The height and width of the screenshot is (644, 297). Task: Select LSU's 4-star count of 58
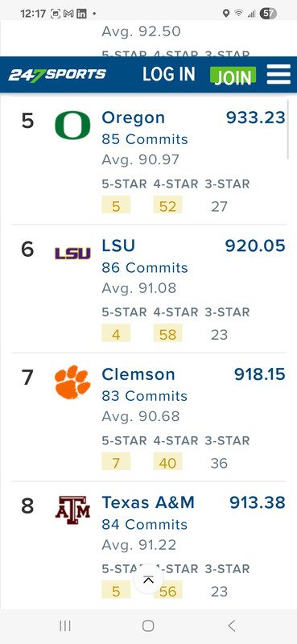(x=168, y=333)
